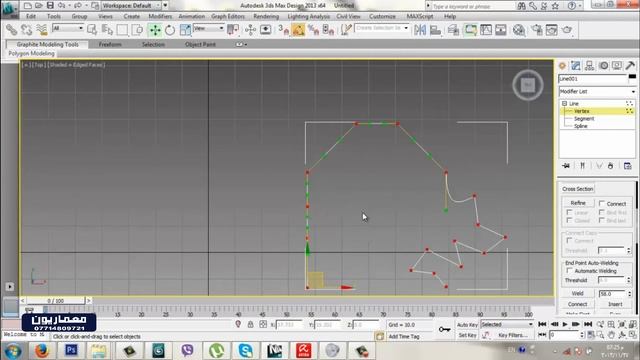Click the Connect button below Weld
Viewport: 640px width, 360px height.
[x=578, y=304]
